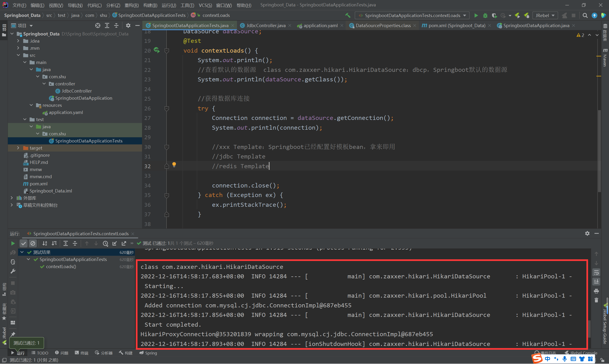
Task: Toggle show ignored tests button
Action: [33, 243]
